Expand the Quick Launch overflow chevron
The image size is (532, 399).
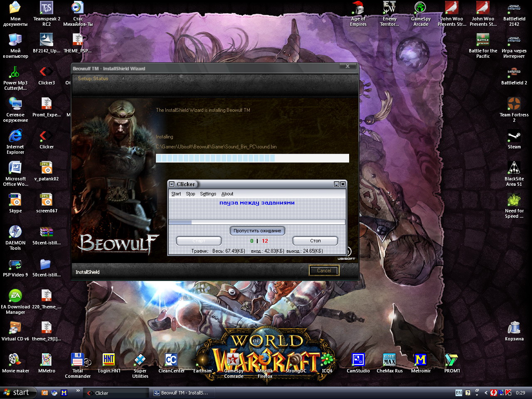pos(78,391)
